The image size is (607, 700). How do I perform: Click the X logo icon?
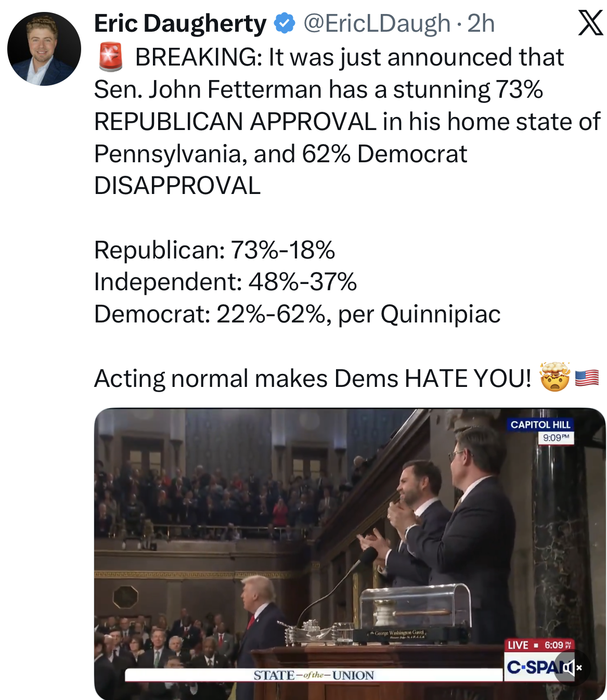point(590,24)
